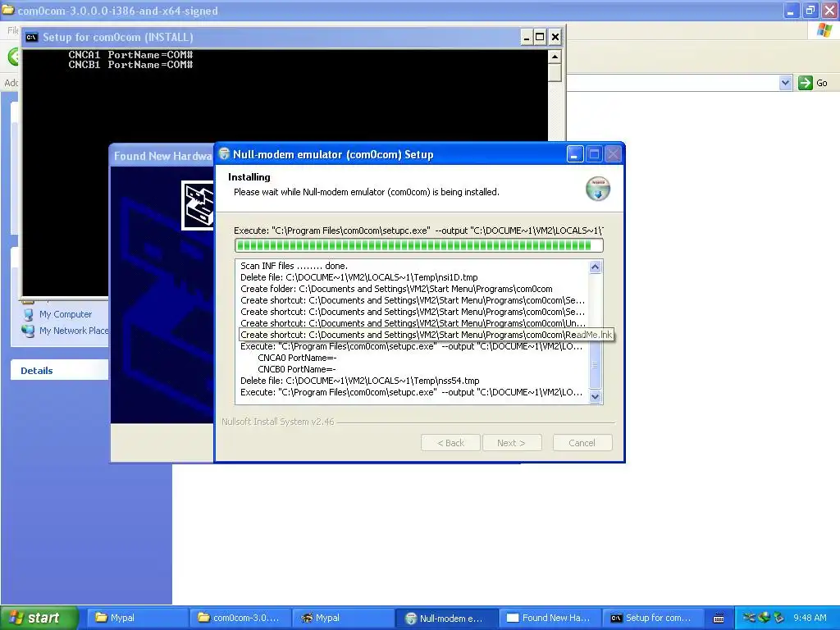
Task: Click the installation progress bar
Action: click(x=419, y=245)
